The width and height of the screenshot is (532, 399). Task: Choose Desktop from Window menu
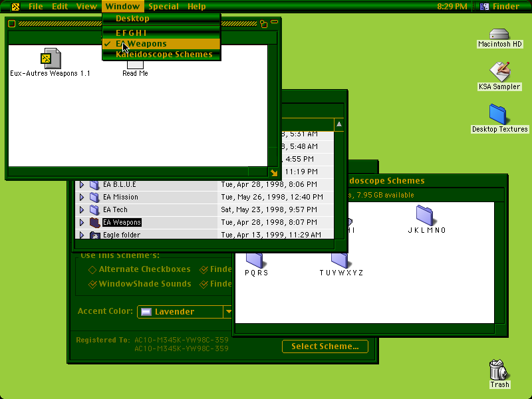coord(162,19)
